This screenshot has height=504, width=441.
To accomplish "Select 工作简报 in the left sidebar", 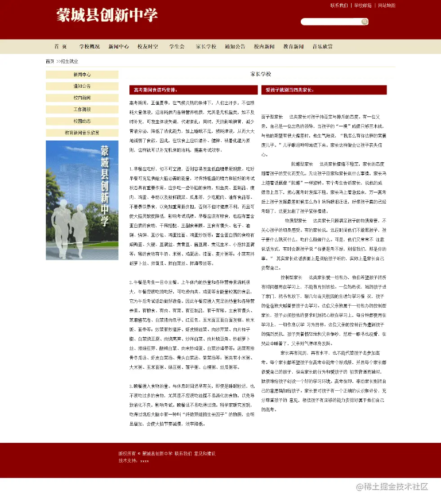I will (81, 109).
